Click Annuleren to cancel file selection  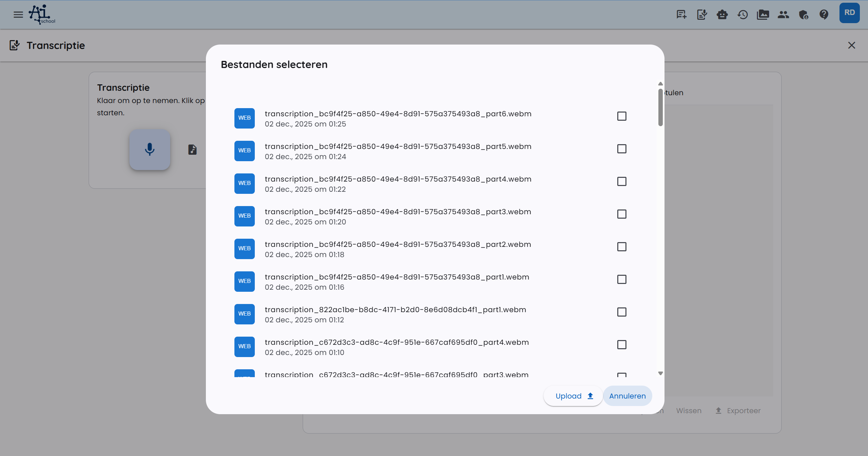[x=627, y=395]
